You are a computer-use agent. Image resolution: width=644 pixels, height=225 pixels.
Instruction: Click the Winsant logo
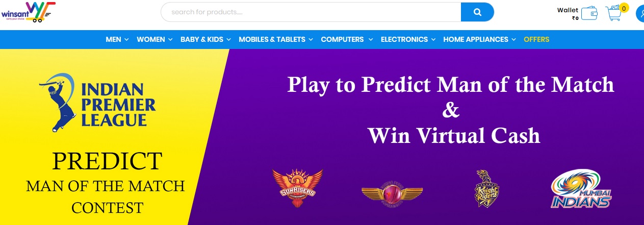coord(28,12)
